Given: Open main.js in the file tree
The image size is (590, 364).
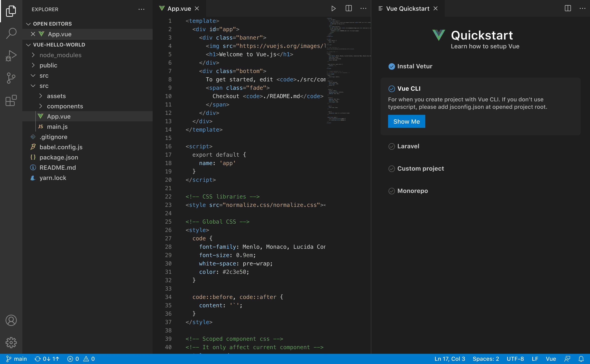Looking at the screenshot, I should 87,127.
